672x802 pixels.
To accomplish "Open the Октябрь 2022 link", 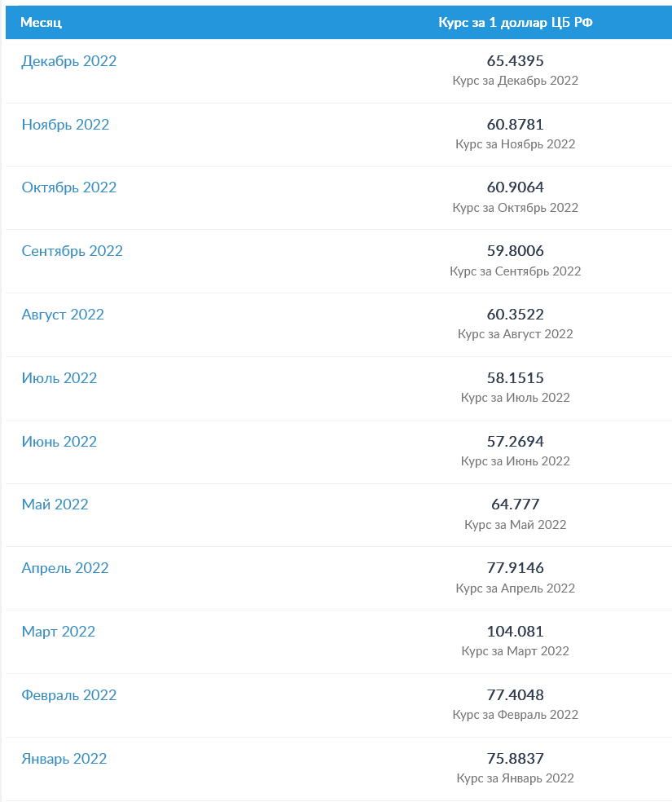I will click(69, 187).
